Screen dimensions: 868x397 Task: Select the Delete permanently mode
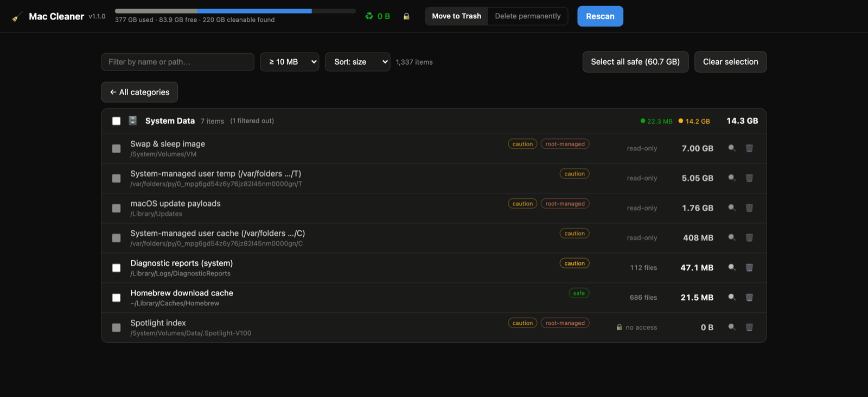point(528,16)
